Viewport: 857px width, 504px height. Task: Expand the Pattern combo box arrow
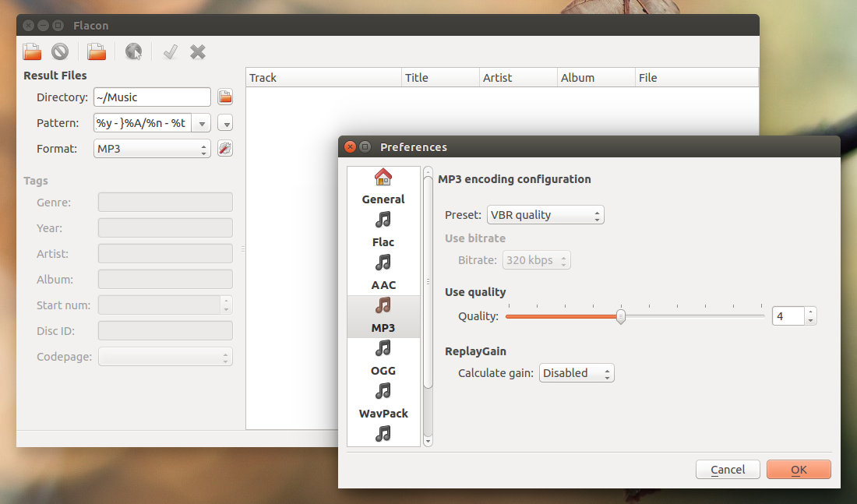[202, 124]
